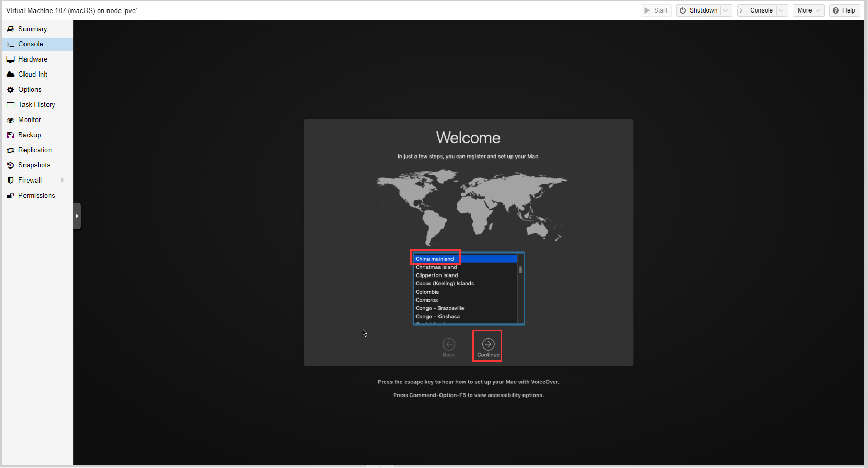
Task: Click the country list scrollbar thumb
Action: coord(520,270)
